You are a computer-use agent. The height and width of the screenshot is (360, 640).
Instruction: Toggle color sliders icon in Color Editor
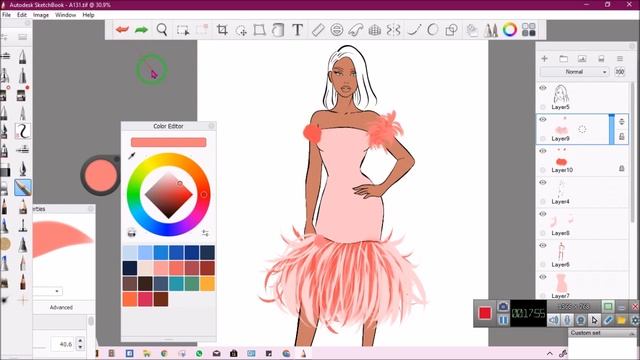tap(205, 233)
